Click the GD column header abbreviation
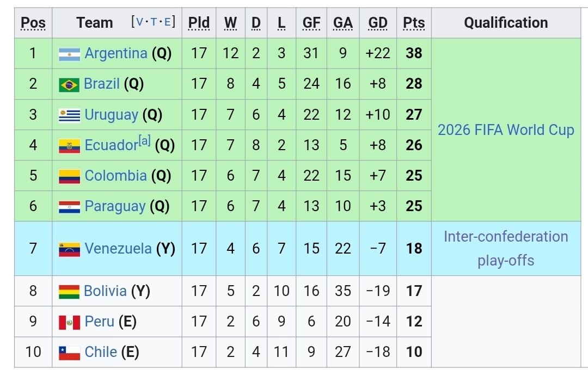The image size is (588, 376). [378, 23]
